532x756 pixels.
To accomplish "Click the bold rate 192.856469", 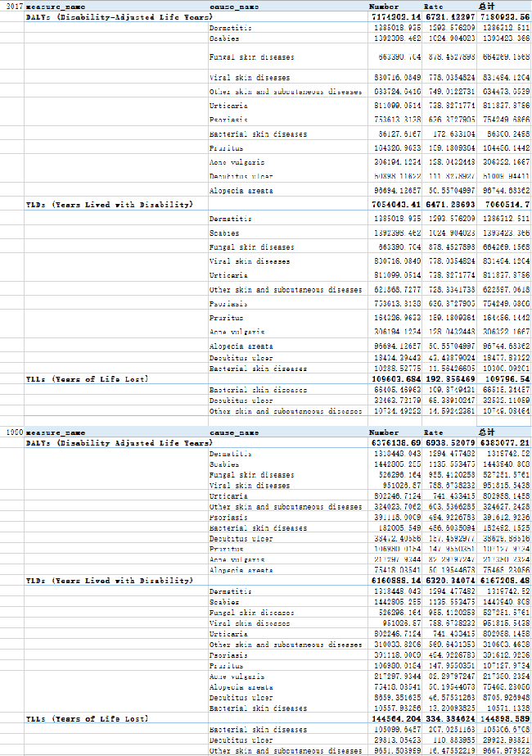I will [450, 379].
